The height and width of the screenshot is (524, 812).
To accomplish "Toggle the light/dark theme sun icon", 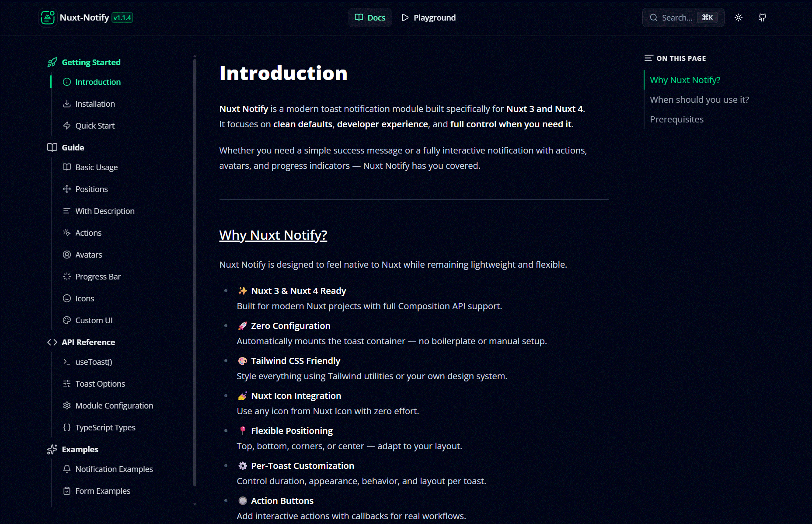I will click(x=739, y=17).
